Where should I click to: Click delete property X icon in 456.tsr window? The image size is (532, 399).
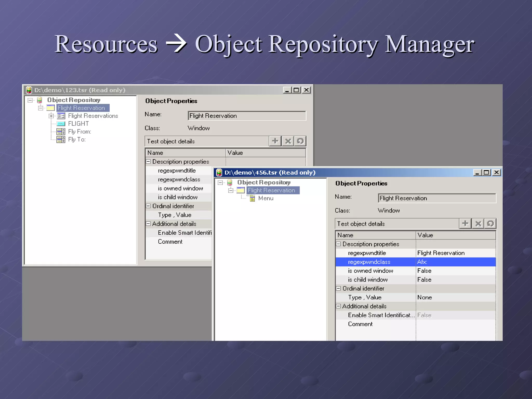pyautogui.click(x=478, y=223)
